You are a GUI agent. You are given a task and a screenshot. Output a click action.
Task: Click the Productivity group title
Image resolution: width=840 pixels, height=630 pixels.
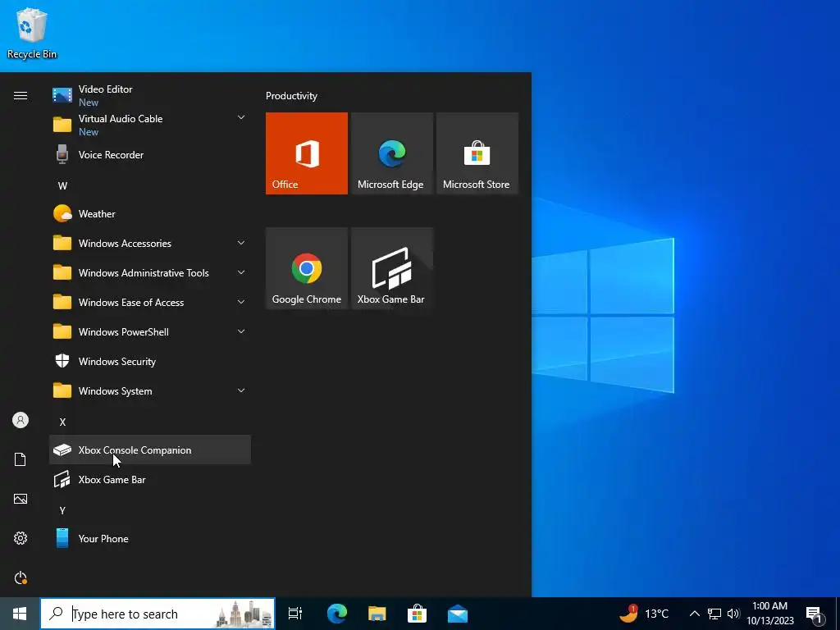tap(291, 96)
